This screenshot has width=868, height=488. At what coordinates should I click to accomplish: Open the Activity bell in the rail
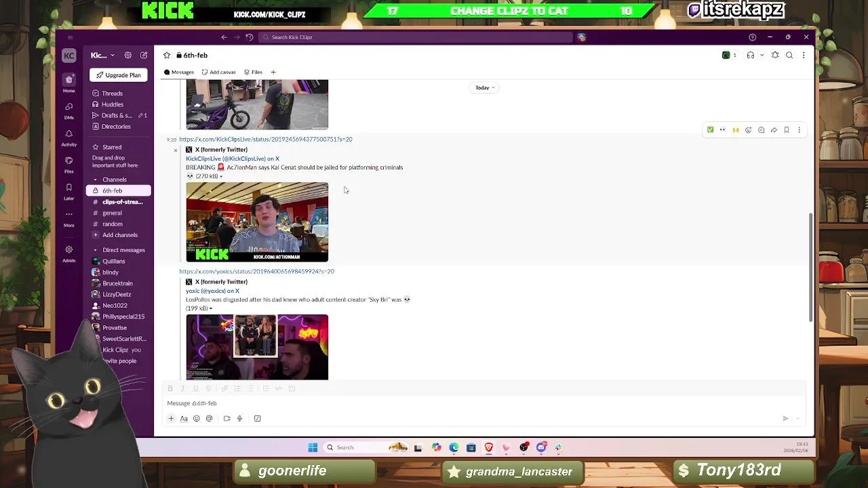point(68,137)
